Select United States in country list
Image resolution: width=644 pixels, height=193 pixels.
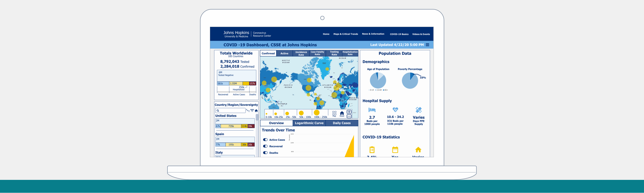(226, 116)
